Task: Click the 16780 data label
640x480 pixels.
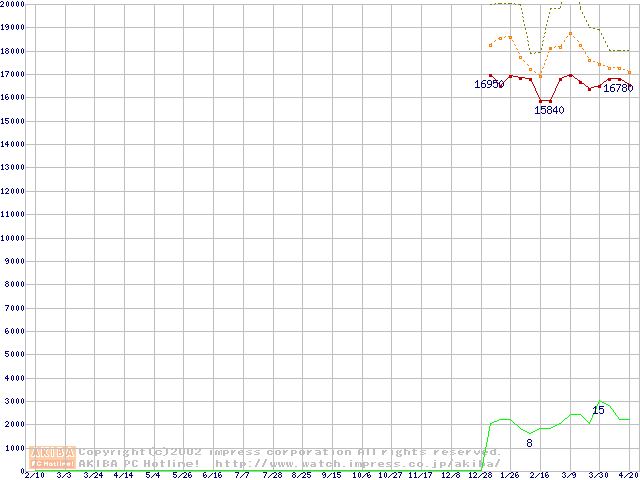Action: (618, 89)
